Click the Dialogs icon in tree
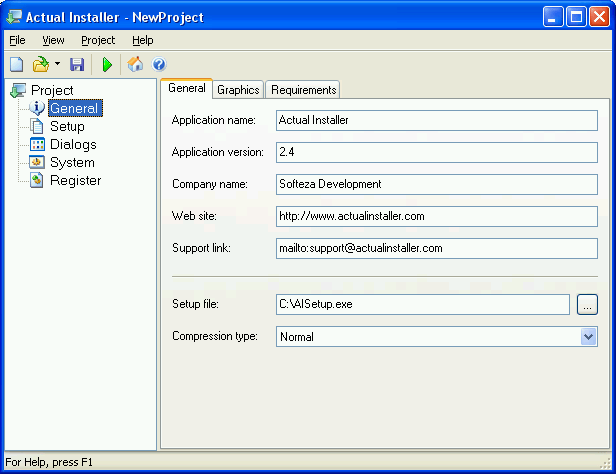616x474 pixels. tap(37, 144)
